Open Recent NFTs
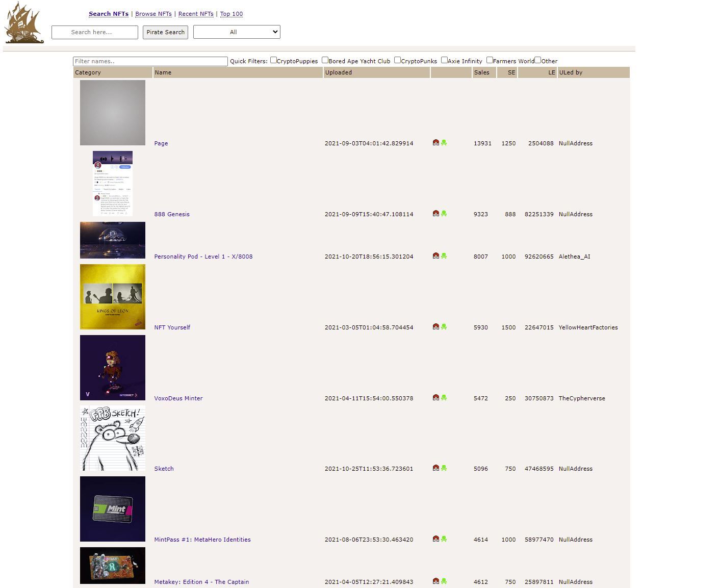720x588 pixels. [x=196, y=14]
